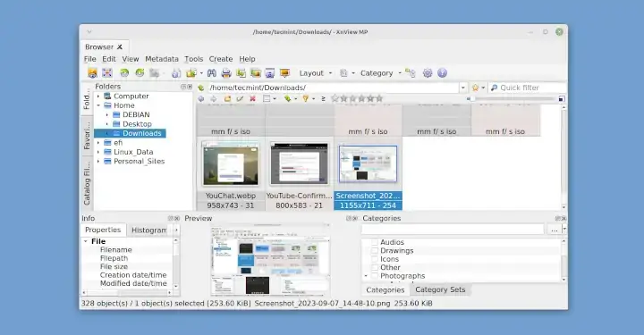Click the first rating star
This screenshot has width=644, height=335.
coord(335,98)
